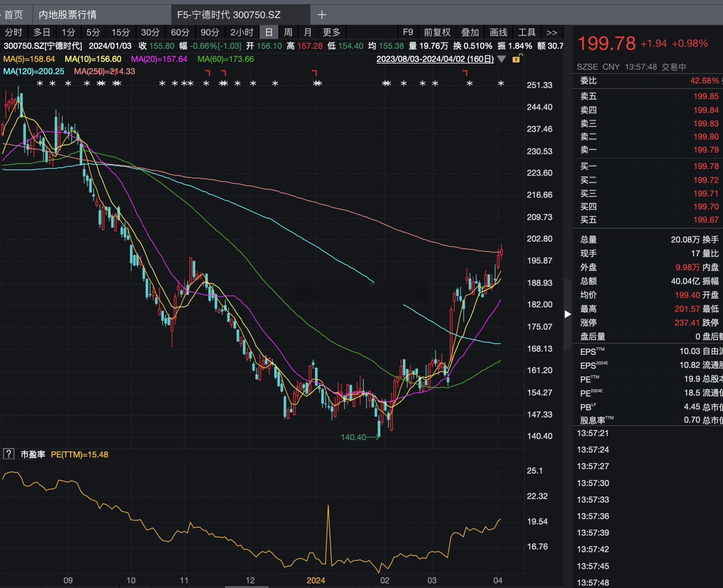Select the F5-宁德时代 300750.SZ tab
Screen dimensions: 723x588
tap(241, 15)
